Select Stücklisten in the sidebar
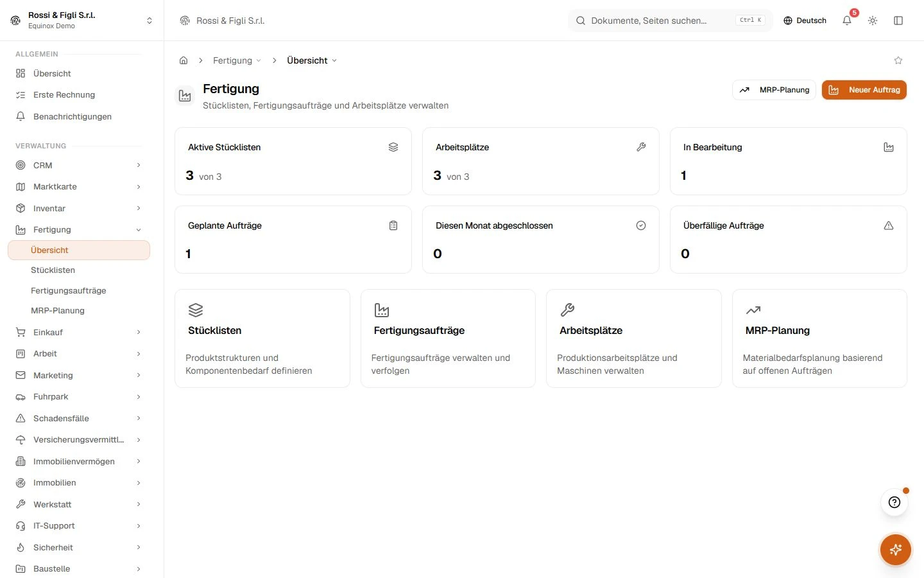This screenshot has height=578, width=924. point(78,270)
